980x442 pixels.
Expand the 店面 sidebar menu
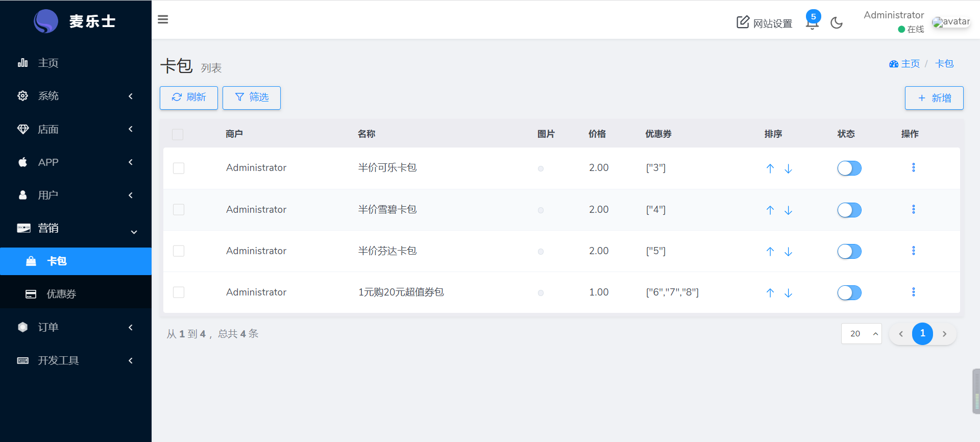(76, 129)
